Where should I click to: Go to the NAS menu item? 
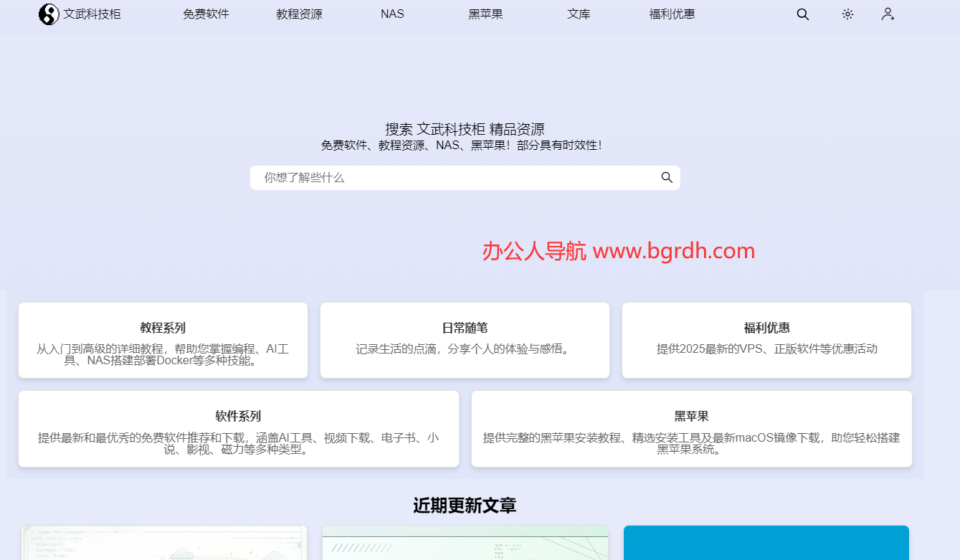click(392, 14)
